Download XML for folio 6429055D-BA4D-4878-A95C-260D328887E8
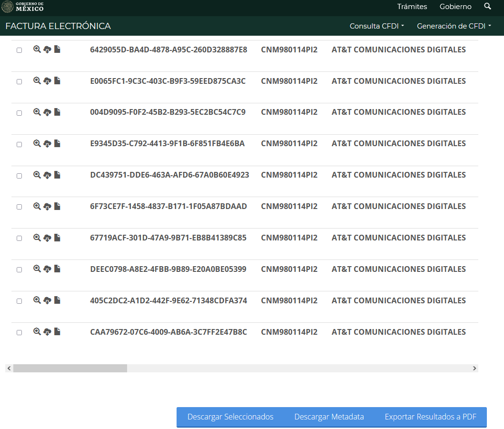Screen dimensions: 504x429 point(47,49)
